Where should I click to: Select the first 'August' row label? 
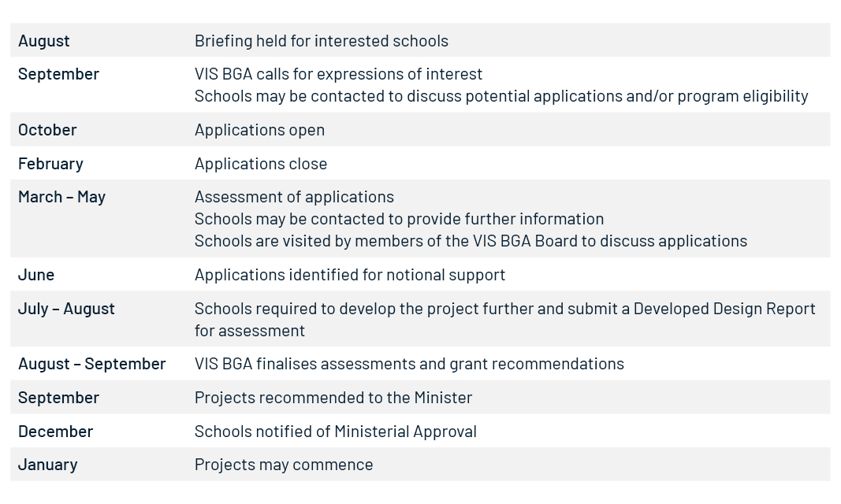tap(44, 41)
